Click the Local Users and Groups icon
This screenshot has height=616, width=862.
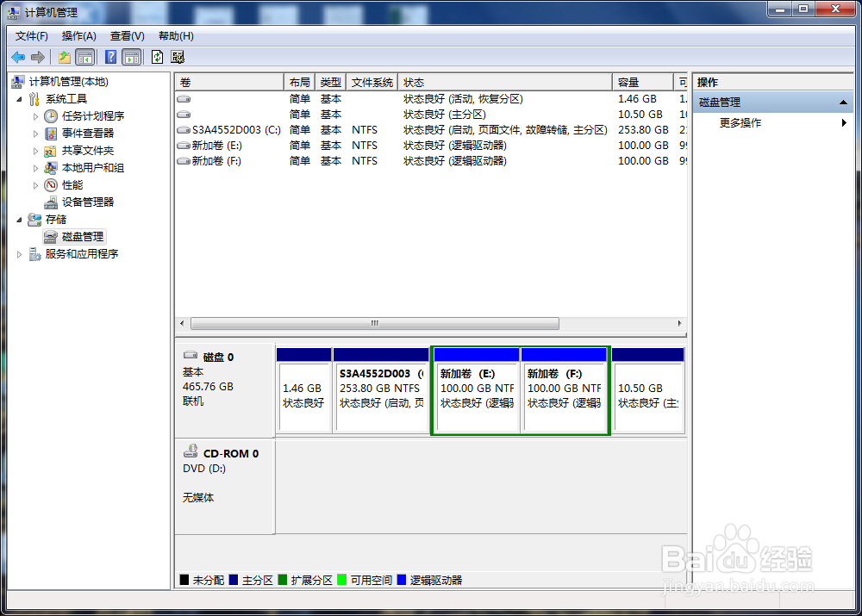coord(51,168)
